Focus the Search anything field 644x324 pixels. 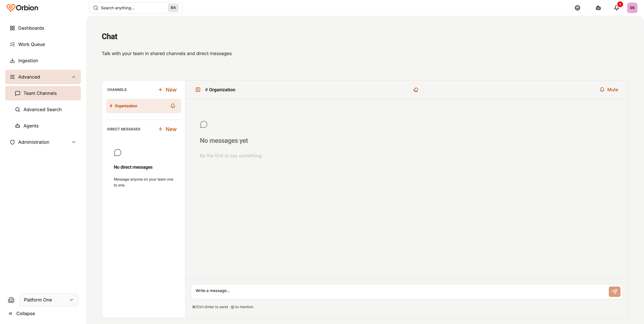click(x=136, y=8)
